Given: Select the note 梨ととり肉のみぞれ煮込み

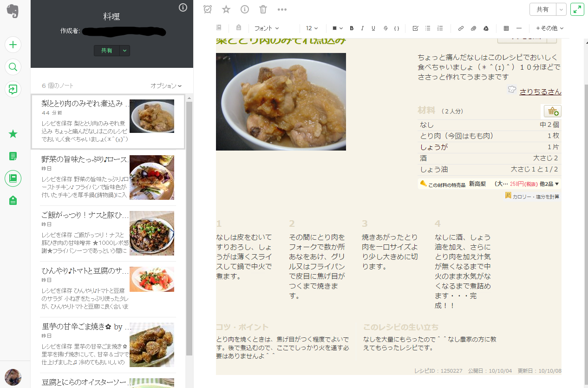Looking at the screenshot, I should point(108,122).
